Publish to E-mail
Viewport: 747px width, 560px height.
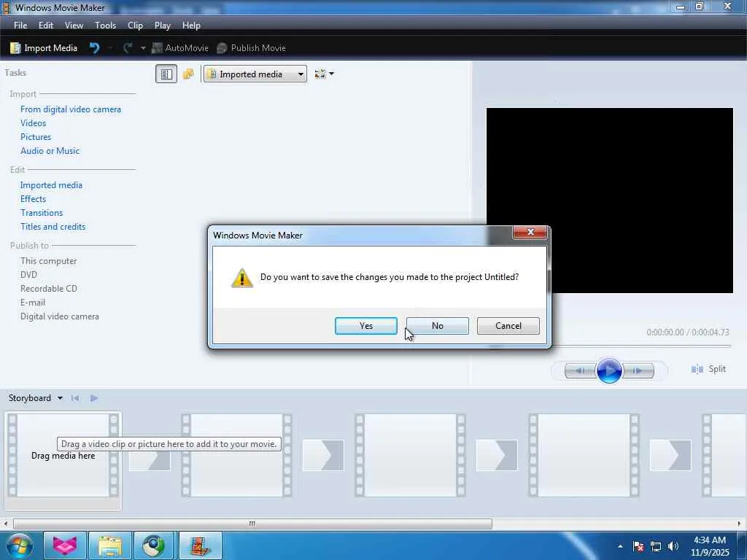[x=33, y=303]
